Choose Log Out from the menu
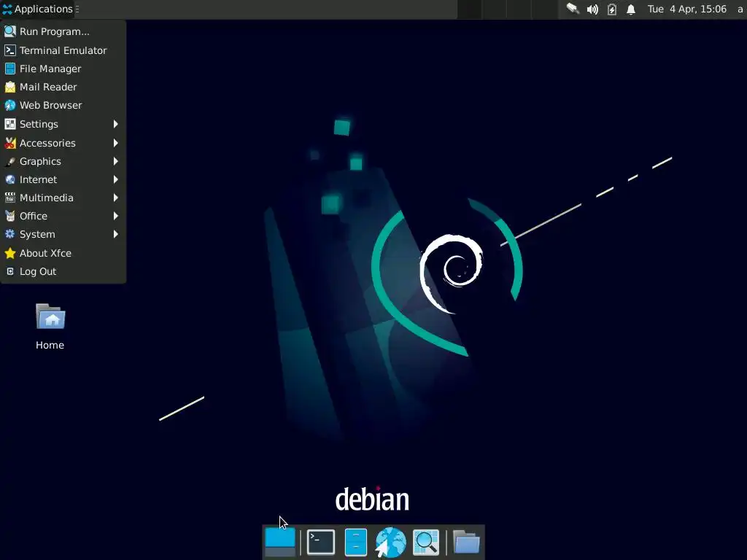 click(x=63, y=271)
